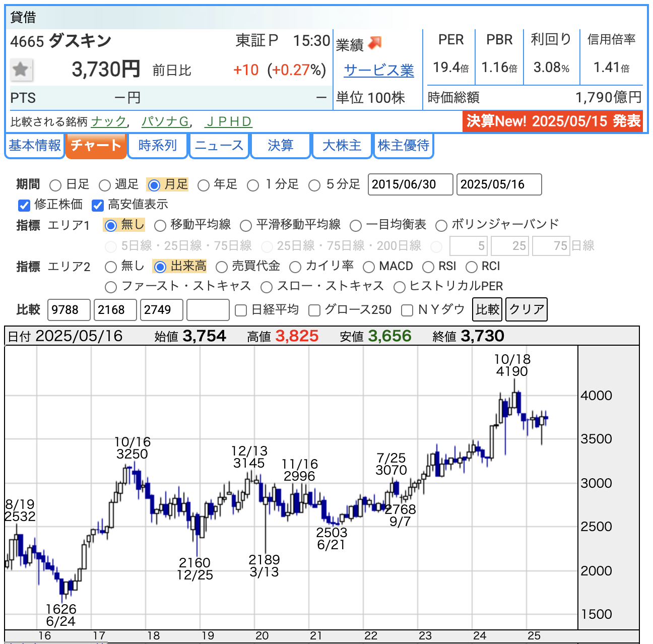The image size is (653, 644).
Task: Click the favorite star icon
Action: point(21,70)
